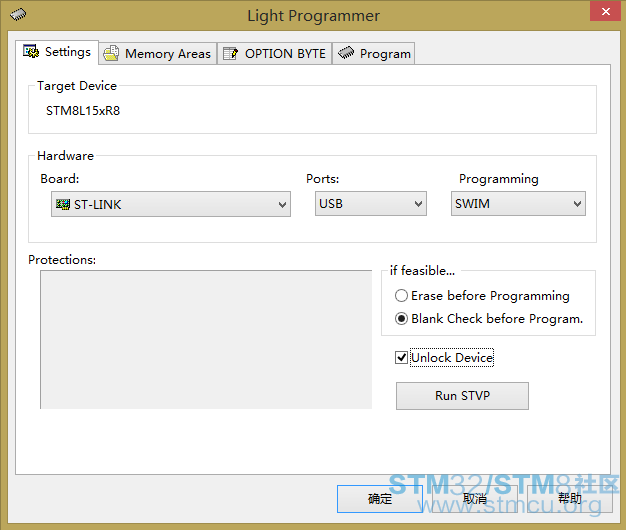Click the Programming label above SWIM
Screen dimensions: 626x530
point(499,179)
